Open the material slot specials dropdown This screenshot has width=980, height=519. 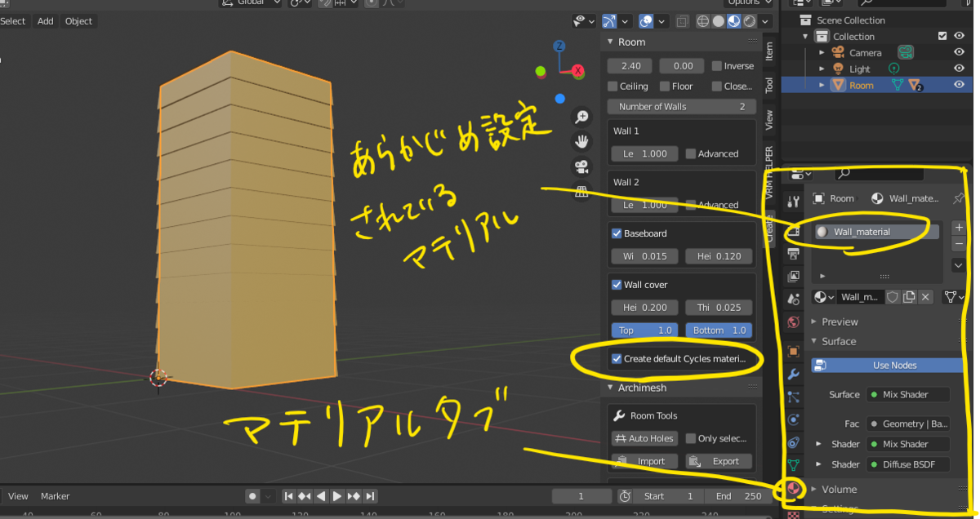959,266
